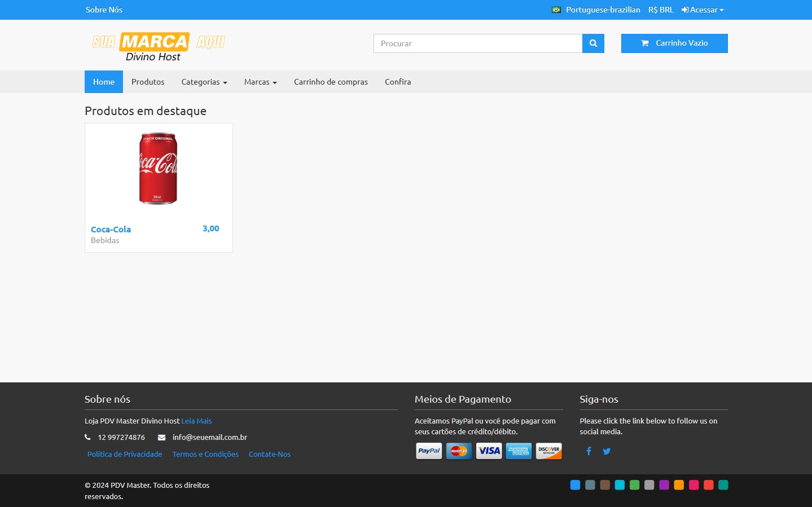Pick the green theme color swatch

(x=634, y=485)
